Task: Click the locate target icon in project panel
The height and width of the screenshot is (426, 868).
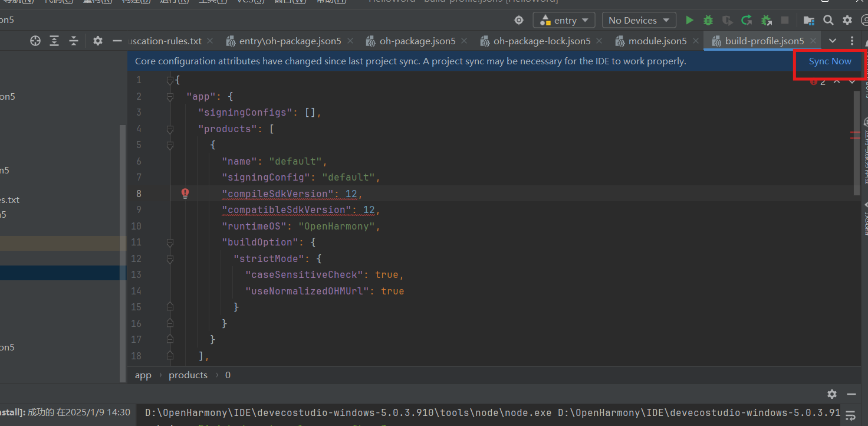Action: pos(35,41)
